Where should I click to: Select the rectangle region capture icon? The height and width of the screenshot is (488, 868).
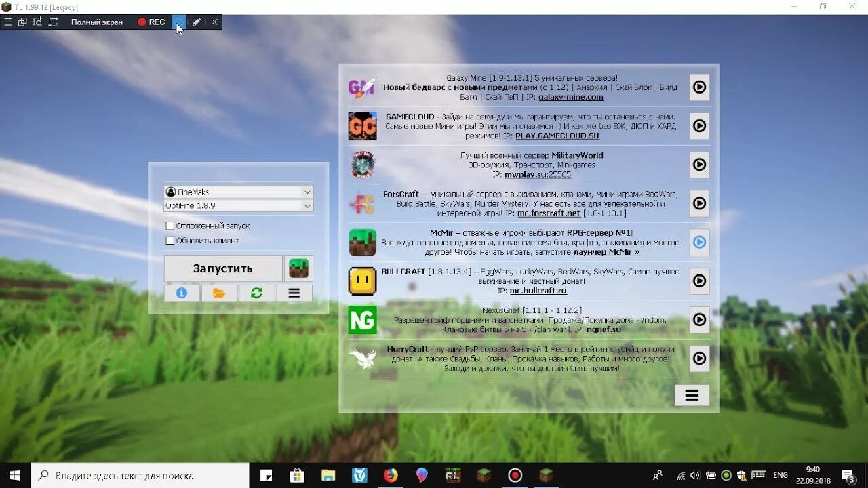click(x=52, y=22)
